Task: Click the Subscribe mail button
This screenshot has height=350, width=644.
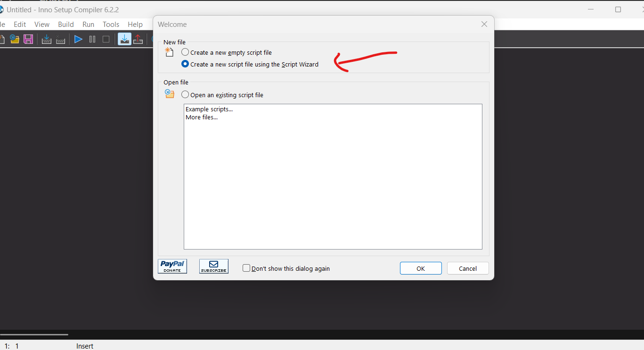Action: pos(214,267)
